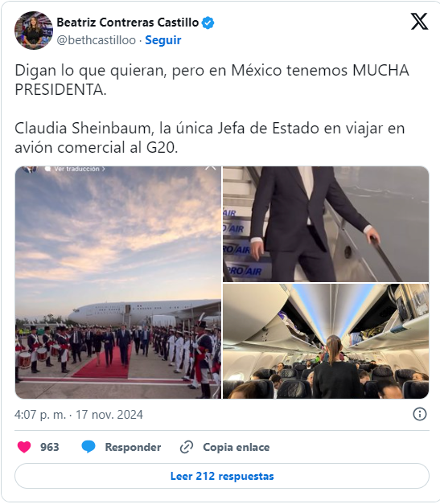
Task: Open Beatriz Contreras Castillo's profile avatar
Action: click(x=34, y=31)
